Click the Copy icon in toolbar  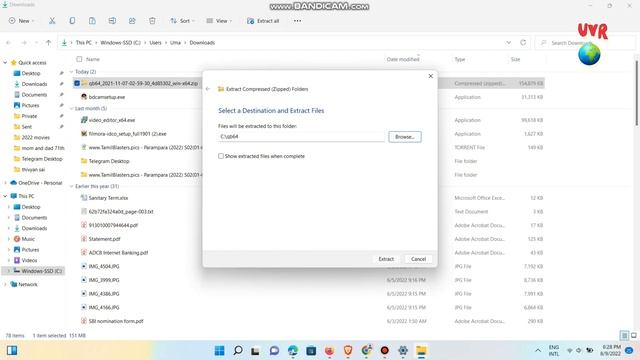coord(72,21)
